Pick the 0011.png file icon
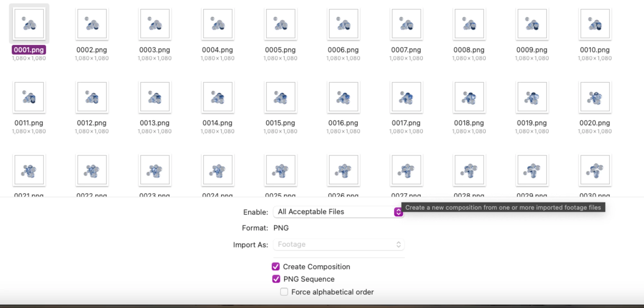The image size is (644, 308). (x=29, y=97)
